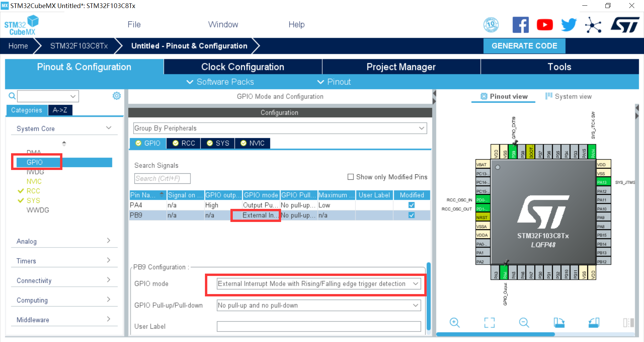Viewport: 644px width, 342px height.
Task: Open the Software Packs dropdown menu
Action: coord(220,82)
